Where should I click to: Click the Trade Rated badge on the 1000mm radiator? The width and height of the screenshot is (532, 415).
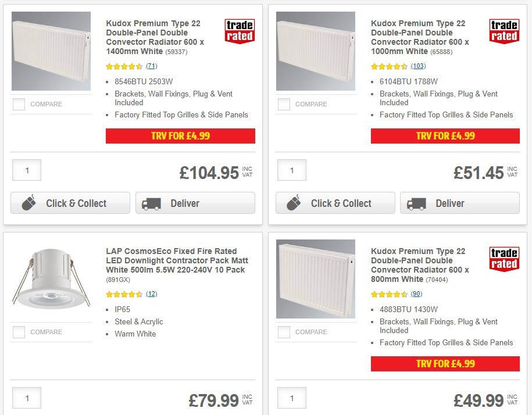pos(504,32)
